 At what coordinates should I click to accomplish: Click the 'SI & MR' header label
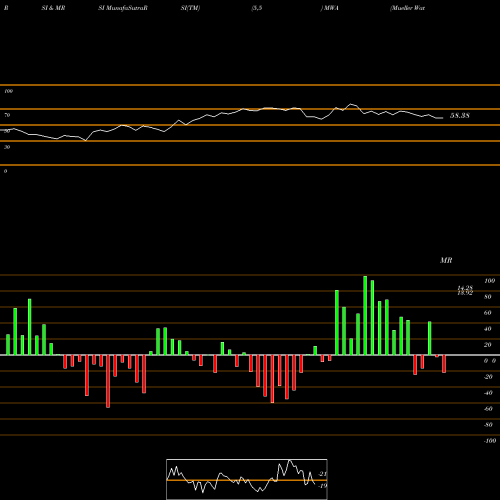click(53, 8)
